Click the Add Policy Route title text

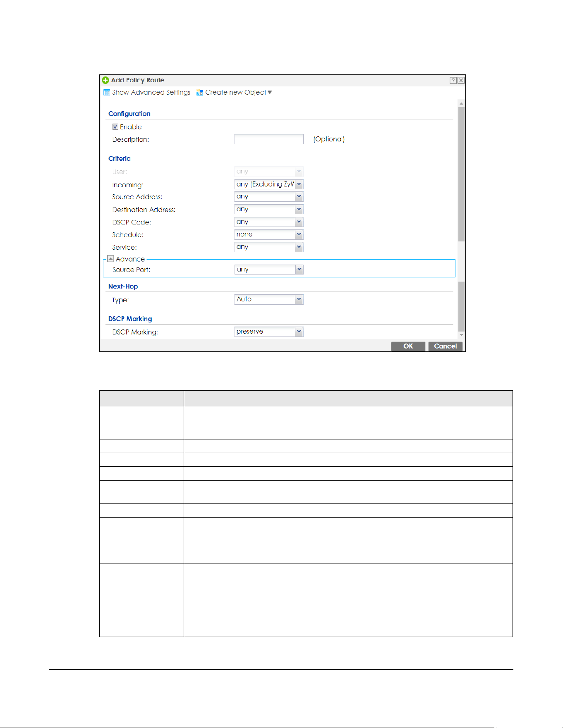point(138,80)
